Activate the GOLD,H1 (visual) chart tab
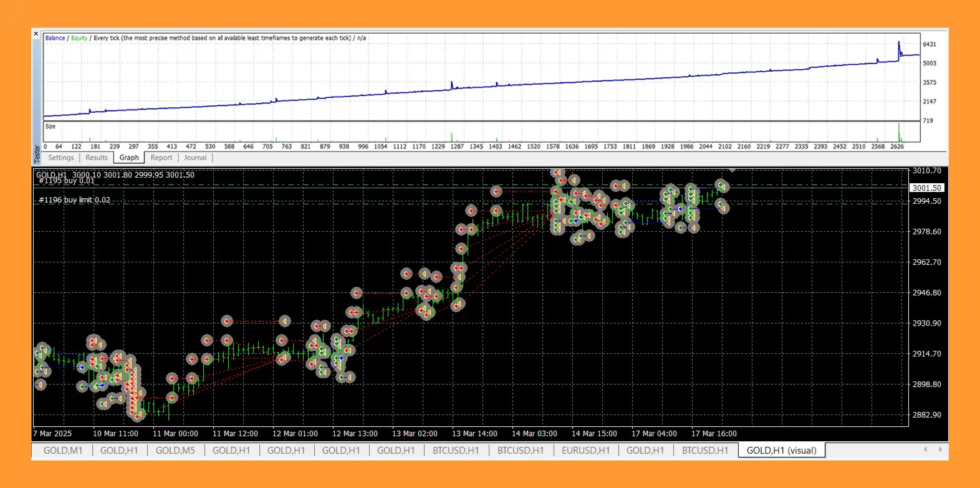 (x=781, y=450)
